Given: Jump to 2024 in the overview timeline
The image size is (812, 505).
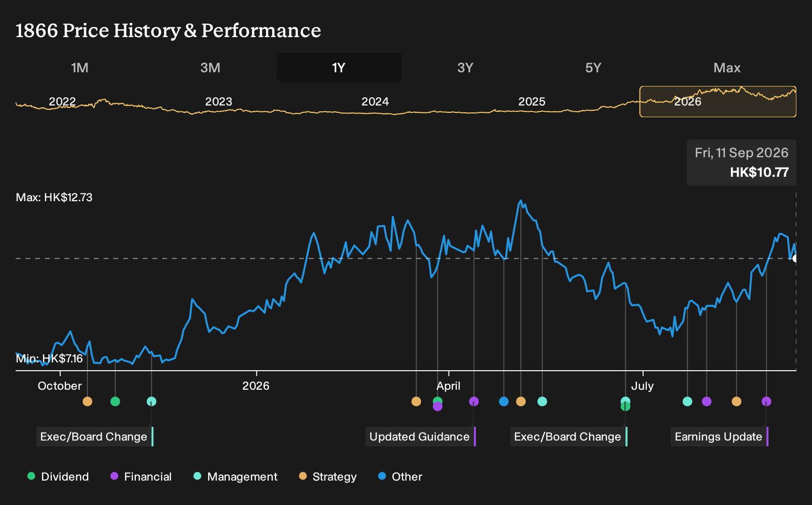Looking at the screenshot, I should coord(375,102).
